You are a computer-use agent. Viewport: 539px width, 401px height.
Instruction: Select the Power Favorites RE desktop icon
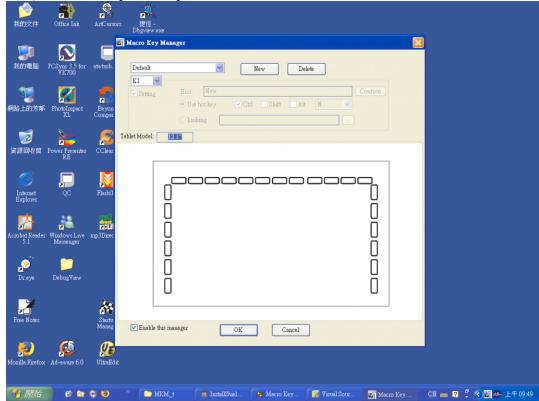[67, 144]
